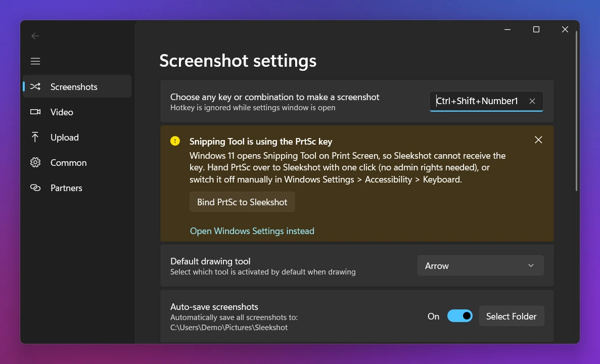
Task: Click the Default drawing tool label
Action: coord(210,261)
